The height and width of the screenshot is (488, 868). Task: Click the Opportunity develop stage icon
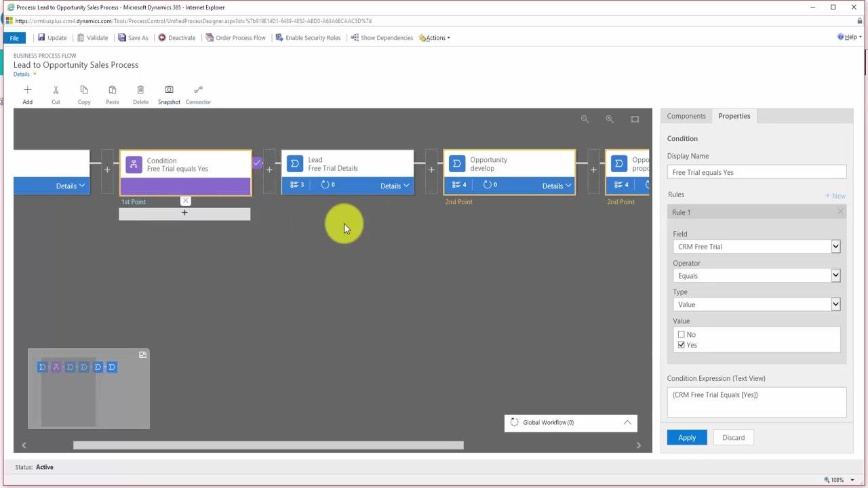pos(457,164)
